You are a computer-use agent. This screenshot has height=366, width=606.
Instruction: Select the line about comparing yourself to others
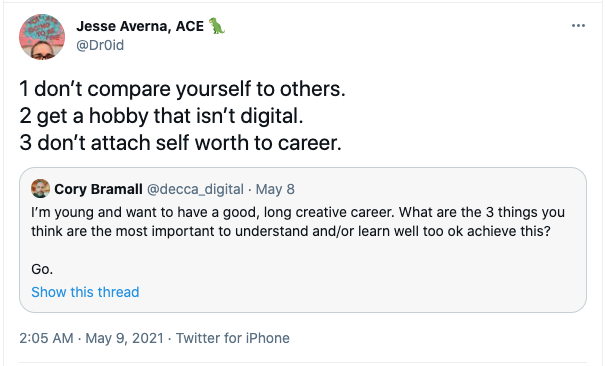pyautogui.click(x=182, y=89)
